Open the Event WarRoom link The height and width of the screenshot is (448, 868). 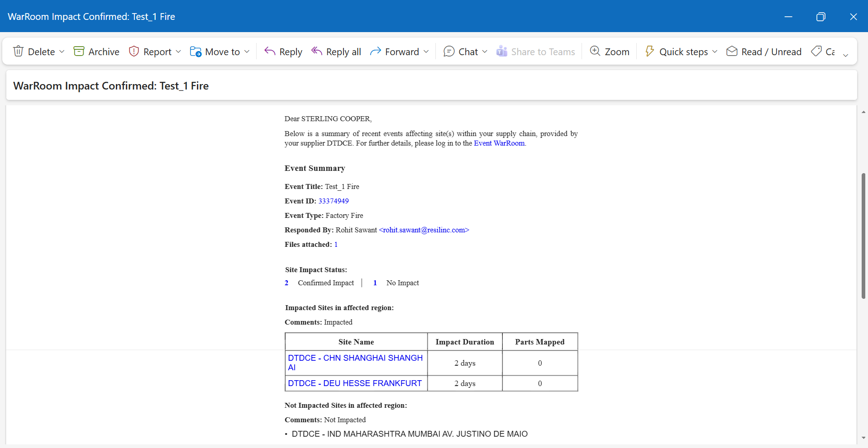click(x=499, y=143)
